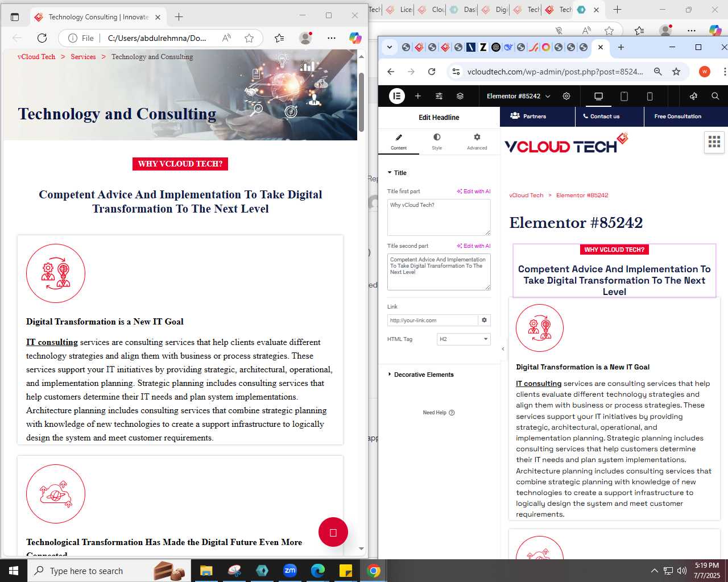Collapse the Elementor panel with arrow handle
This screenshot has width=728, height=582.
pyautogui.click(x=503, y=348)
